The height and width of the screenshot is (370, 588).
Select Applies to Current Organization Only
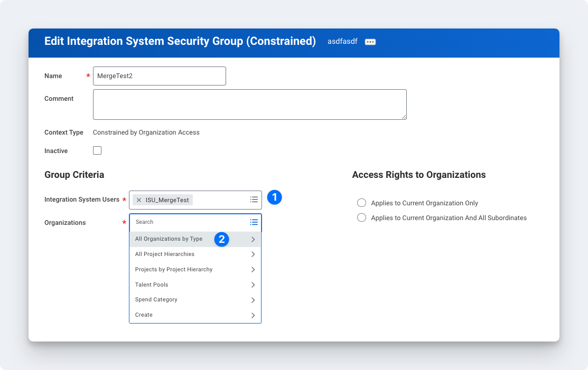click(x=362, y=203)
